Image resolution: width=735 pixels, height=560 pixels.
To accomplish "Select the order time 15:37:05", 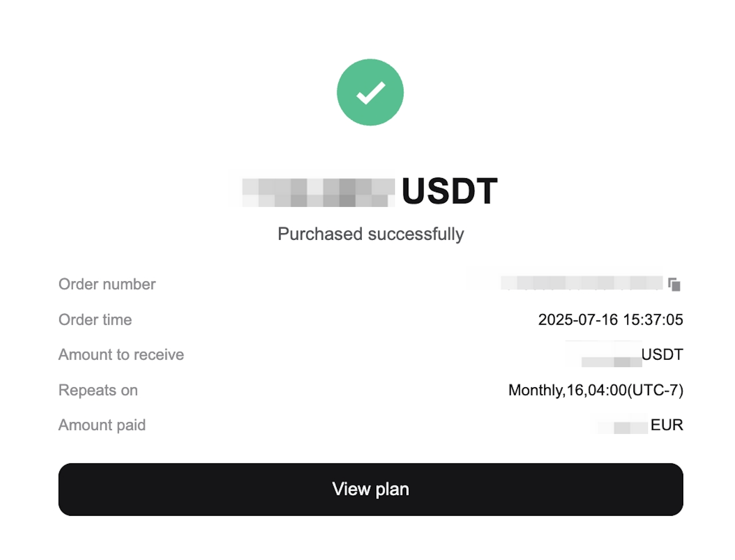I will [x=653, y=320].
